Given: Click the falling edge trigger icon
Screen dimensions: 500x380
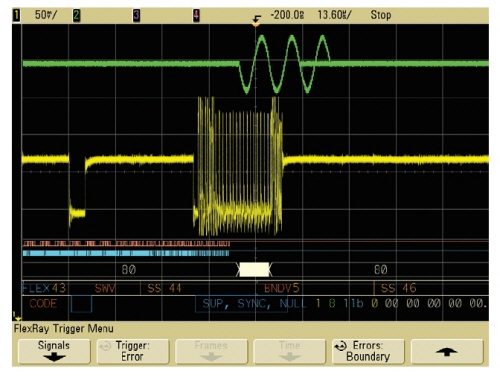Looking at the screenshot, I should point(257,18).
